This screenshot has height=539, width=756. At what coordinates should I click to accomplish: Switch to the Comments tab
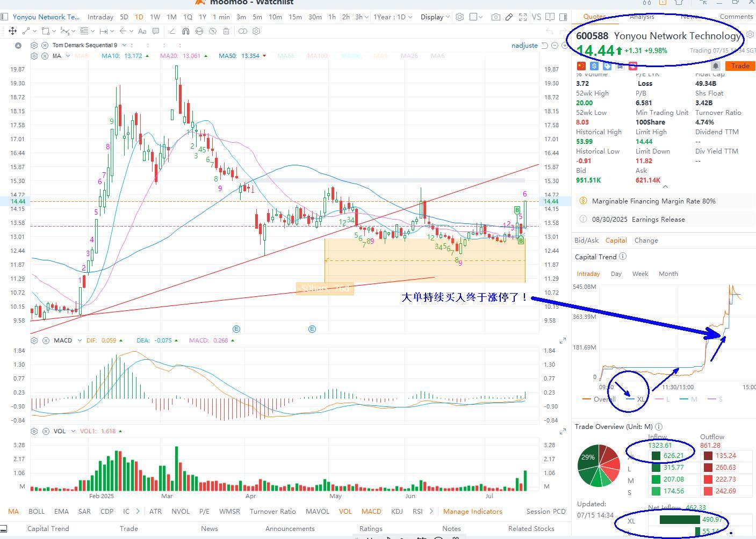point(736,17)
